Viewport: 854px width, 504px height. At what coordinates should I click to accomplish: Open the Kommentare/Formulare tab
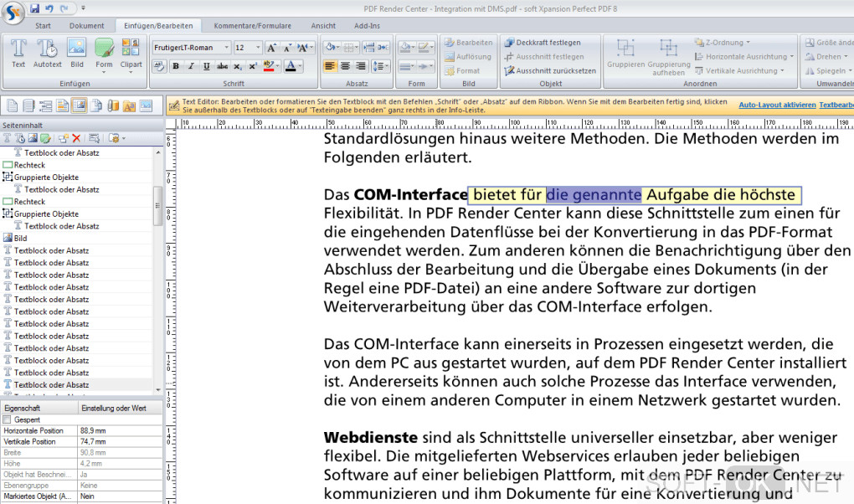pos(252,26)
